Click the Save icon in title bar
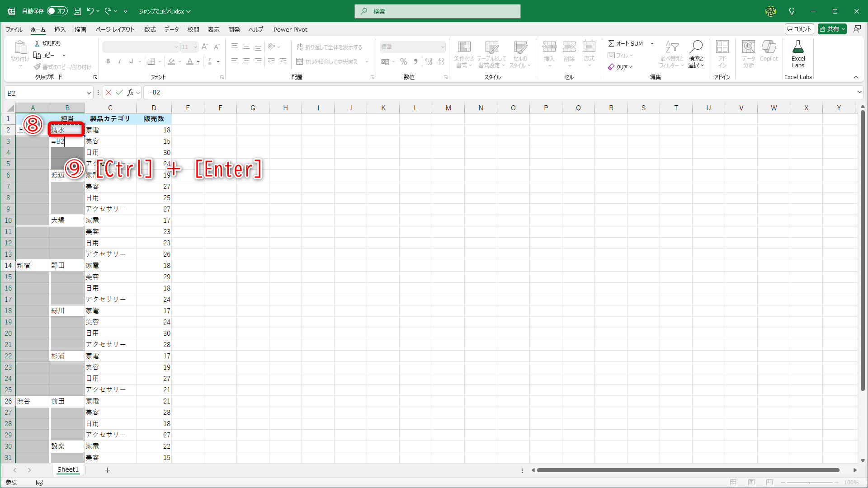The width and height of the screenshot is (868, 488). (77, 11)
